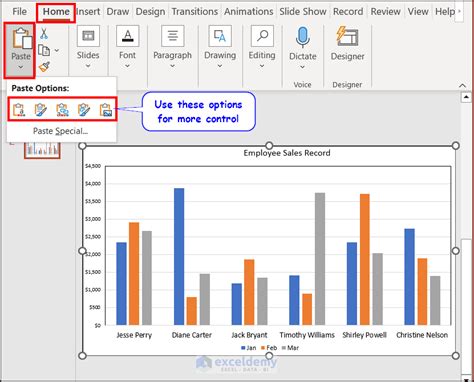This screenshot has width=474, height=382.
Task: Click the scroll up arrow of slide scrollbar
Action: tap(466, 97)
